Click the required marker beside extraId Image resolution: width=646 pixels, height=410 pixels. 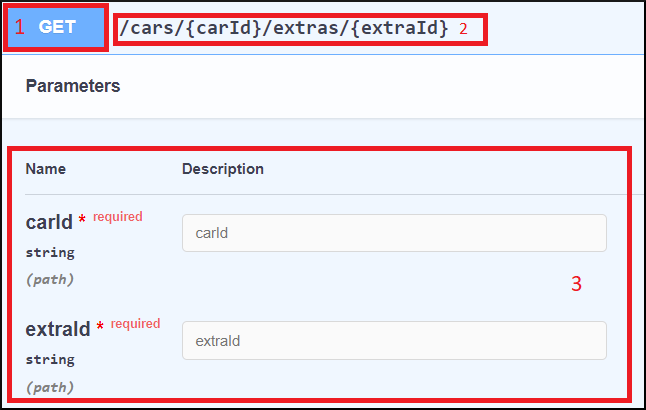pos(136,324)
